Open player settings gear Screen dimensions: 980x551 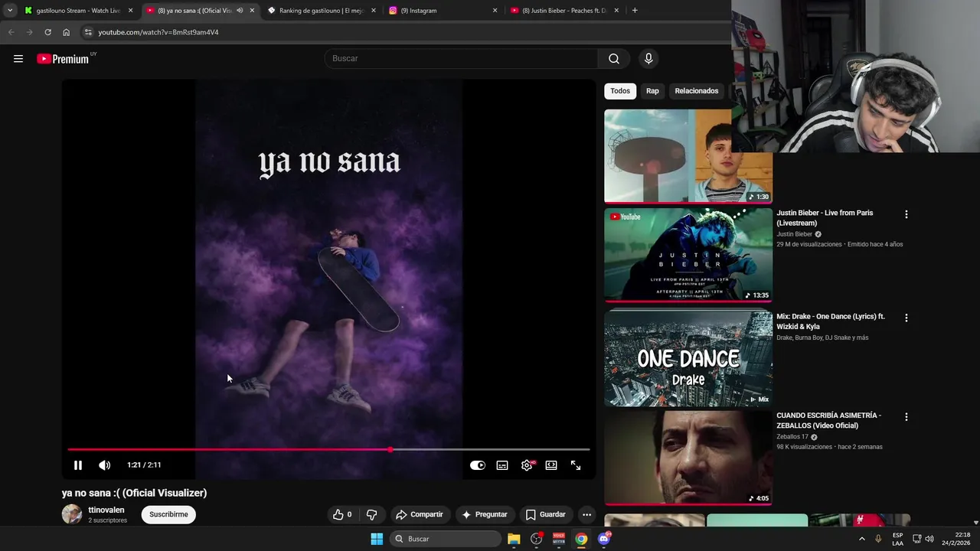tap(527, 465)
